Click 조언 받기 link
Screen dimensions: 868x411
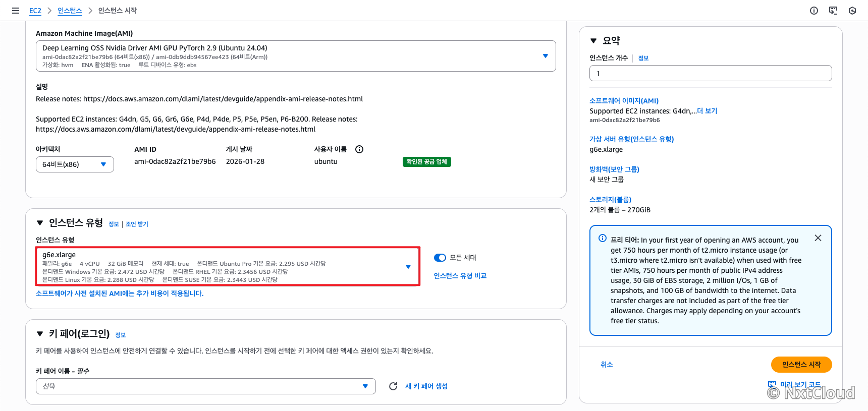pos(137,224)
